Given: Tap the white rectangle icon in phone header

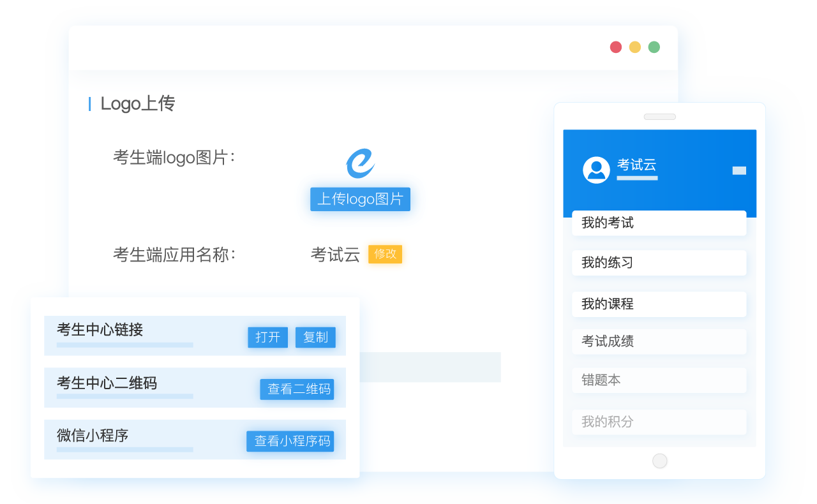Looking at the screenshot, I should point(739,170).
